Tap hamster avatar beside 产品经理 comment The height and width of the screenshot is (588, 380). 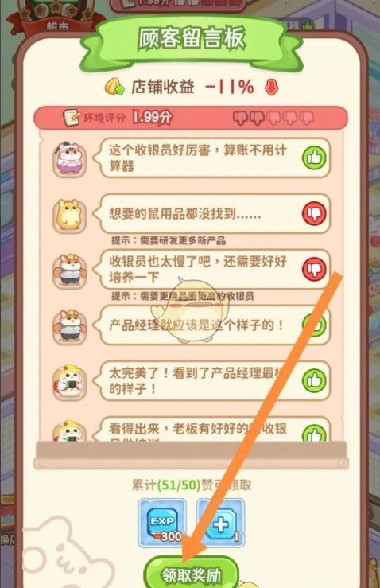click(69, 326)
